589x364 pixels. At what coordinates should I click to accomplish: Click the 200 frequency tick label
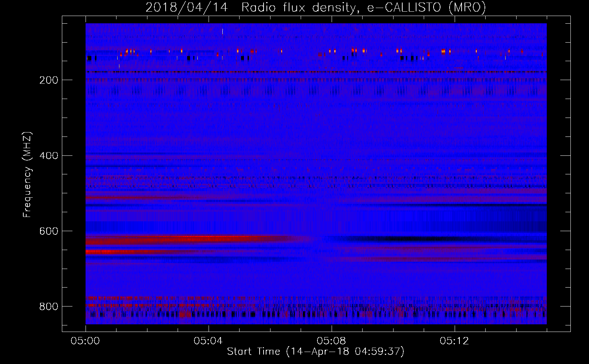coord(49,80)
